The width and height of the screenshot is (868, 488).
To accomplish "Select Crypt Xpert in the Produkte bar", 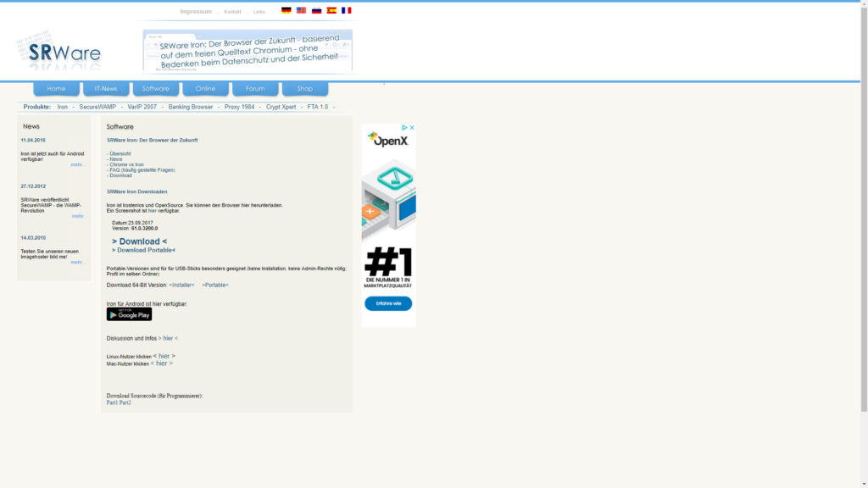I will pyautogui.click(x=281, y=107).
